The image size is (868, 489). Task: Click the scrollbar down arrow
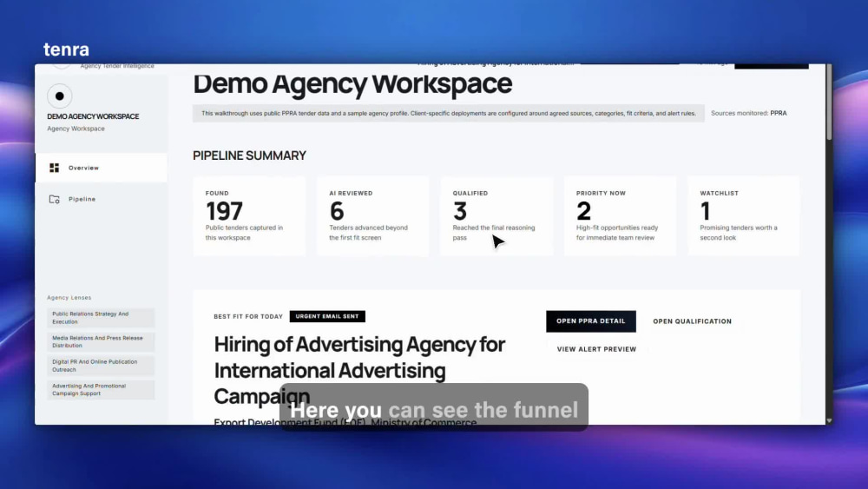tap(829, 421)
